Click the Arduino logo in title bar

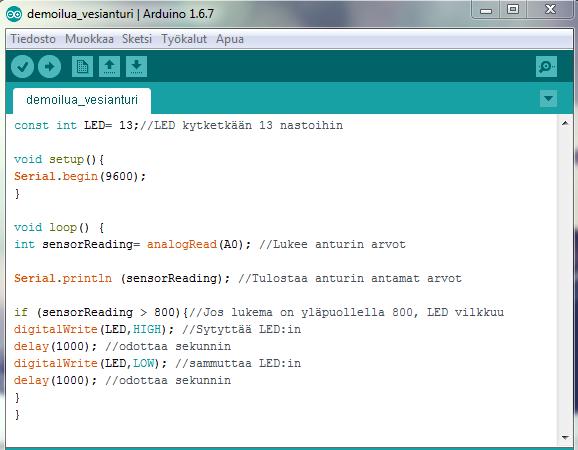14,14
